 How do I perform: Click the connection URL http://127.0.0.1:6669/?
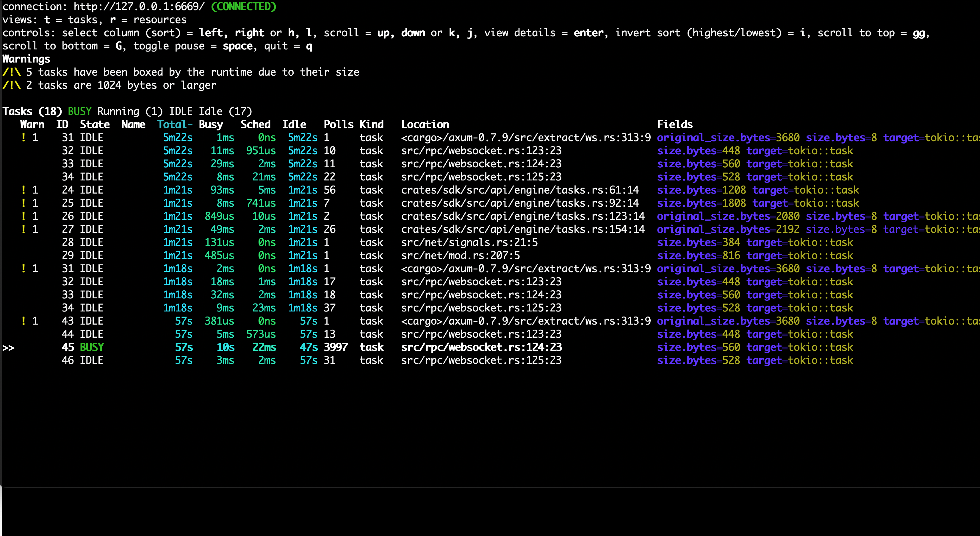pyautogui.click(x=139, y=7)
